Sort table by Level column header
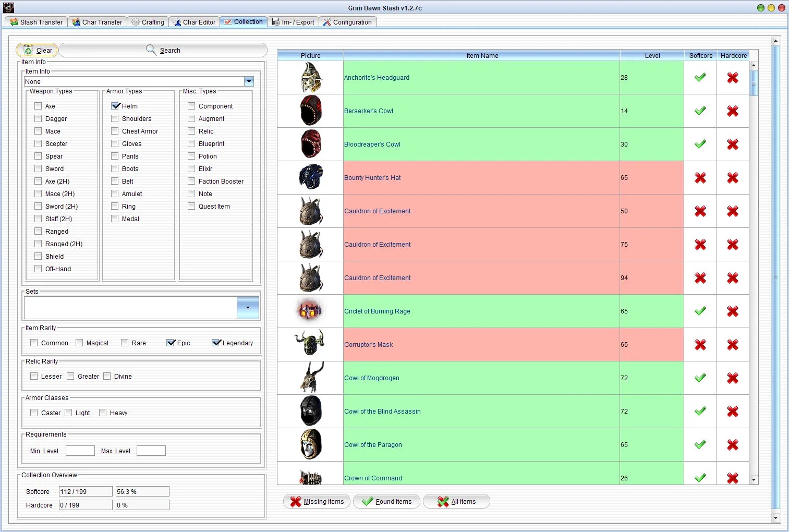 pyautogui.click(x=652, y=55)
